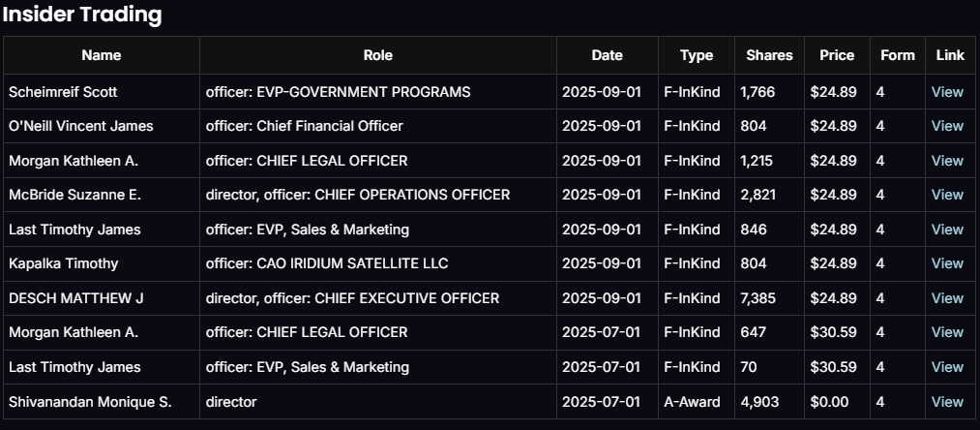This screenshot has width=980, height=430.
Task: Open View link for O'Neill Vincent James
Action: 947,126
